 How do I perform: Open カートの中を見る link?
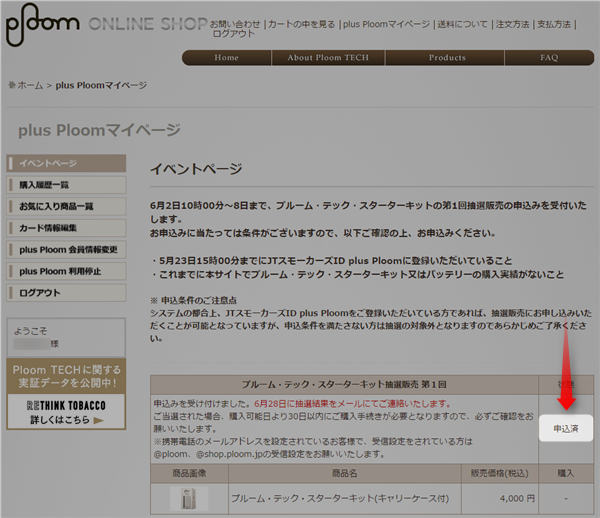pos(302,24)
